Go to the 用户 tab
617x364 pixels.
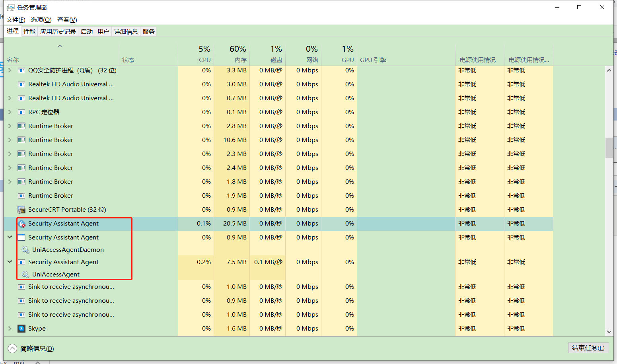click(103, 32)
